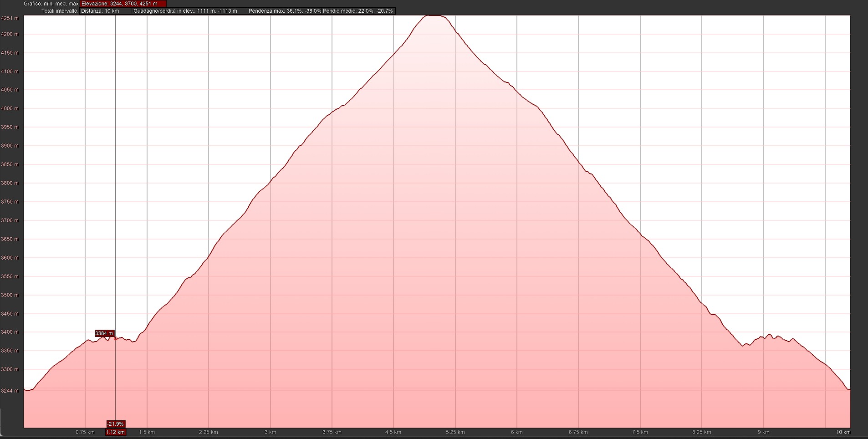Screen dimensions: 868x439
Task: Click the -21.9% slope tooltip
Action: (116, 424)
